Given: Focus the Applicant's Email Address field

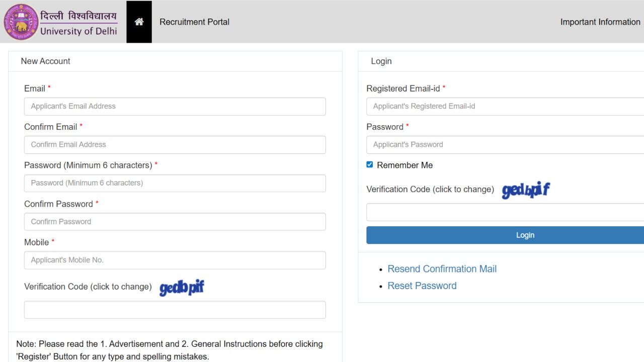Looking at the screenshot, I should tap(175, 107).
